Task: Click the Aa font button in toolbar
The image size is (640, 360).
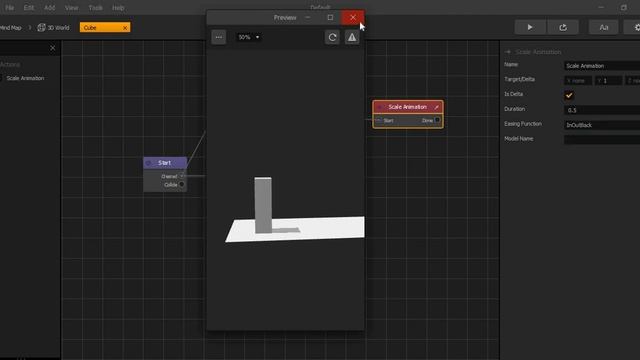Action: [x=604, y=27]
